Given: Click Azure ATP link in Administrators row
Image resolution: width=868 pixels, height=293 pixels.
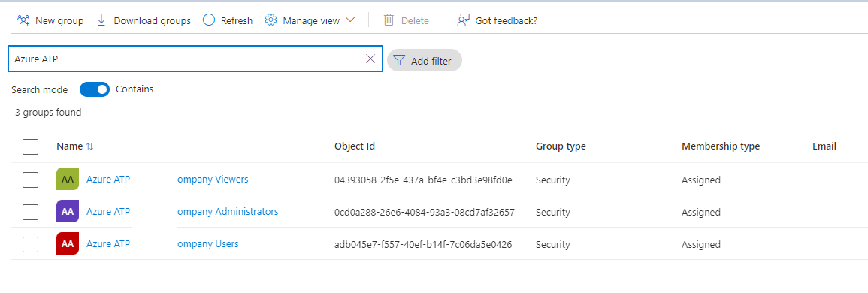Looking at the screenshot, I should [108, 211].
